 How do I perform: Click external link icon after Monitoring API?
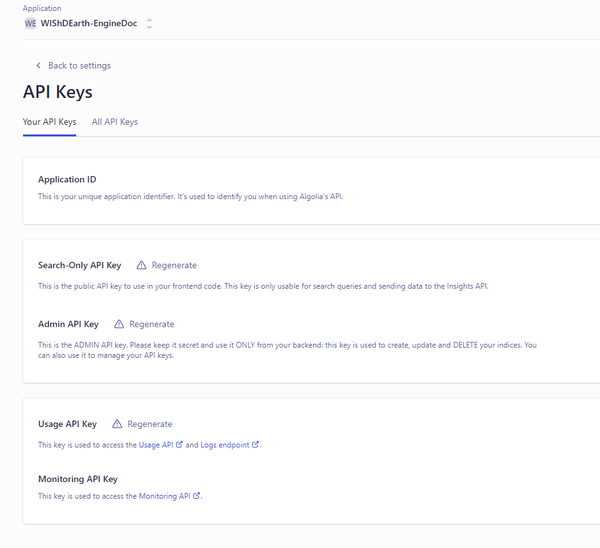pyautogui.click(x=196, y=496)
